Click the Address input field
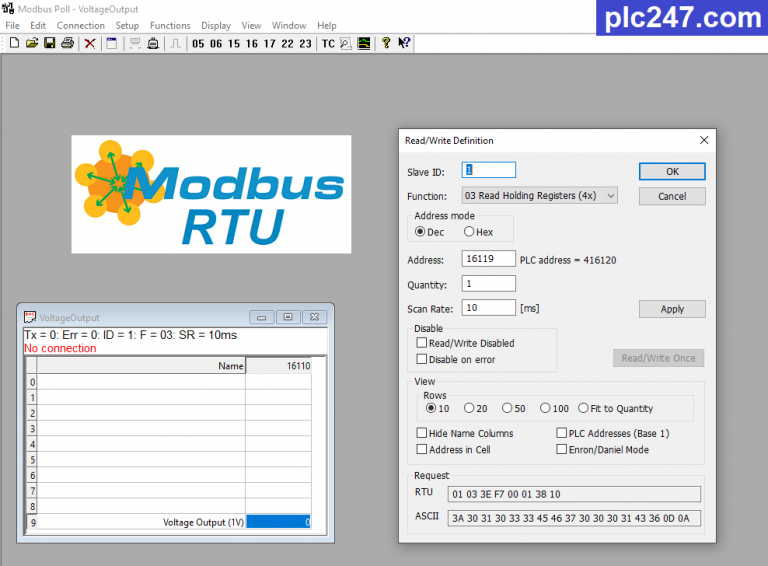The image size is (768, 566). click(x=488, y=259)
